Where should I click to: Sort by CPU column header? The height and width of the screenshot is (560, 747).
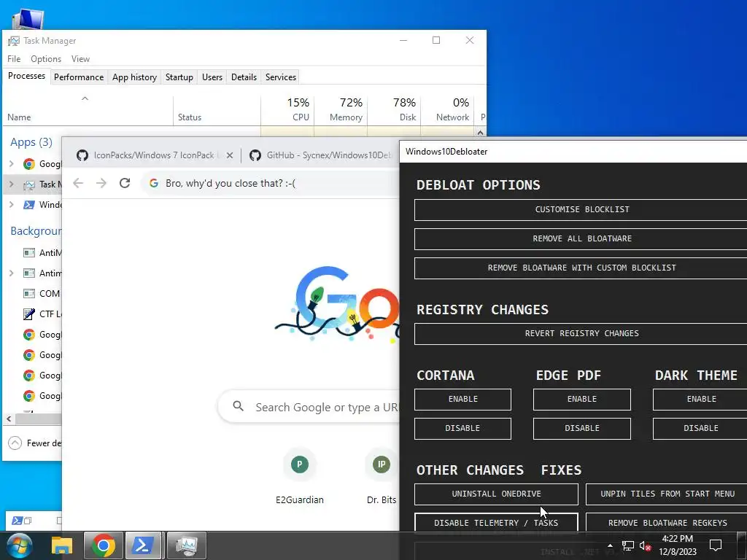point(287,109)
